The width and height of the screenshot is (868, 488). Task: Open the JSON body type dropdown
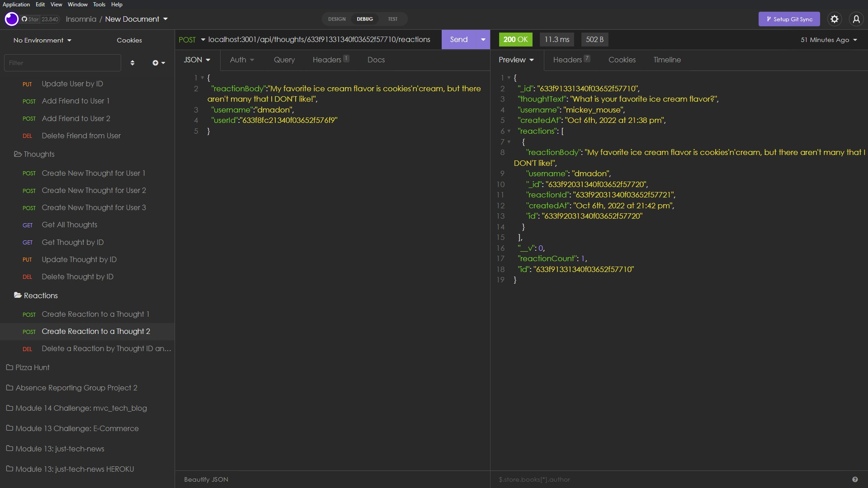(197, 60)
